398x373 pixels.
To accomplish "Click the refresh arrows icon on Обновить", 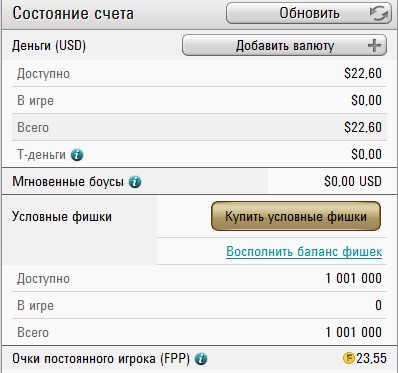I will [379, 14].
